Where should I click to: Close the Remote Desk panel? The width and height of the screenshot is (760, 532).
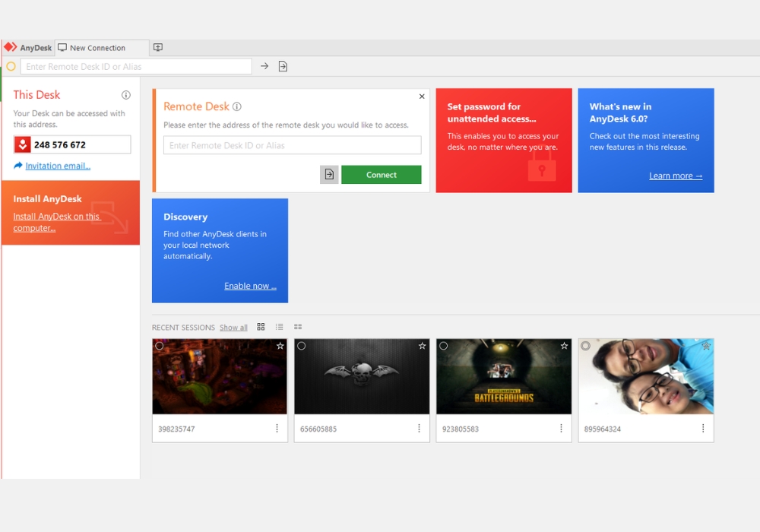422,97
